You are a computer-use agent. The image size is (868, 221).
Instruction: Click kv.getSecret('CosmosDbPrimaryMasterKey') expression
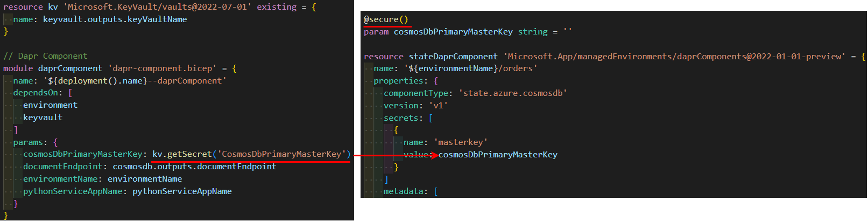251,154
